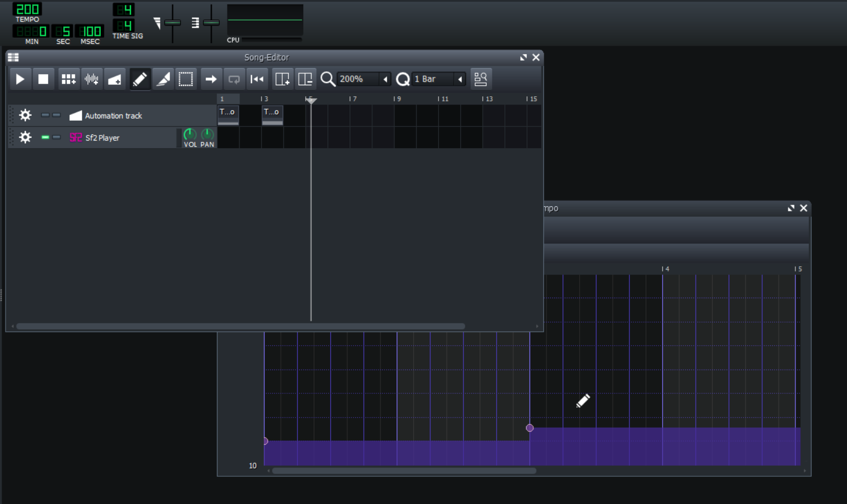Click time signature numerator value
The image size is (847, 504).
(123, 9)
